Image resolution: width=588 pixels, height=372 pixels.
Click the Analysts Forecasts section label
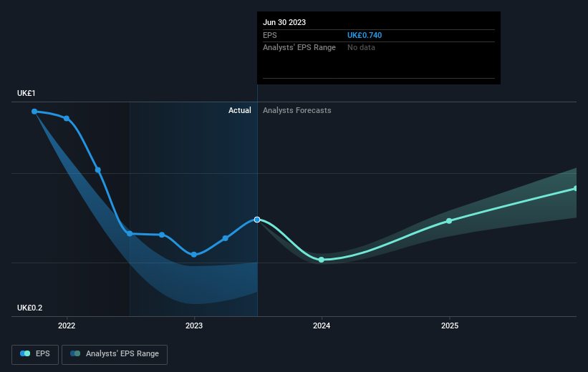(x=297, y=110)
